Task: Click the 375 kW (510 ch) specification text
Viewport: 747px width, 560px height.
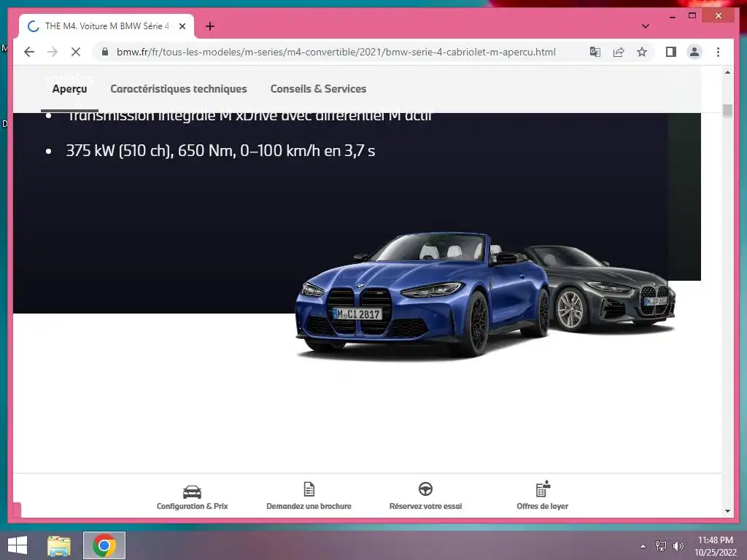Action: (x=220, y=151)
